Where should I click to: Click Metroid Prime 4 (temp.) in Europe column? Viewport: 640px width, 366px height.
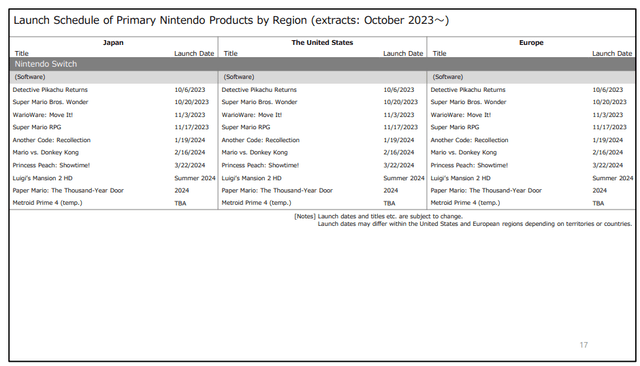point(465,203)
